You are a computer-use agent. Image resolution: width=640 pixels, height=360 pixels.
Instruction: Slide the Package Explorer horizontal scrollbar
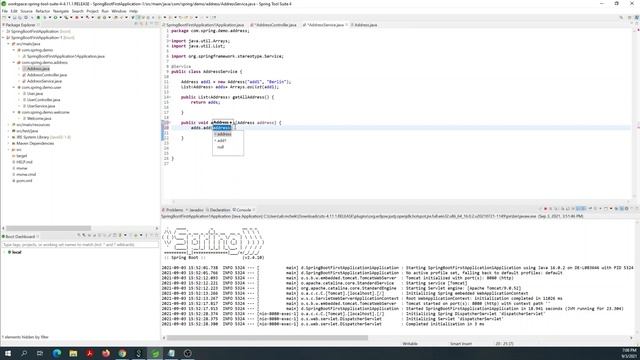click(48, 228)
